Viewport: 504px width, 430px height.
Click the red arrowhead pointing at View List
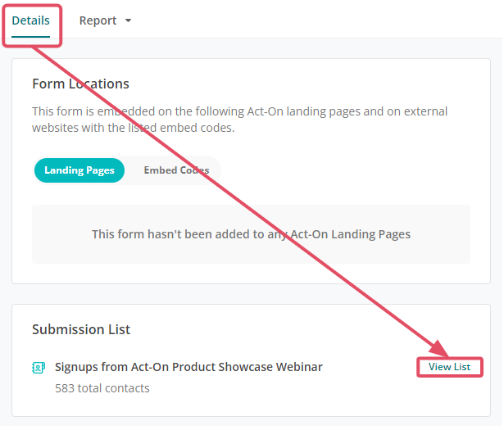point(438,348)
